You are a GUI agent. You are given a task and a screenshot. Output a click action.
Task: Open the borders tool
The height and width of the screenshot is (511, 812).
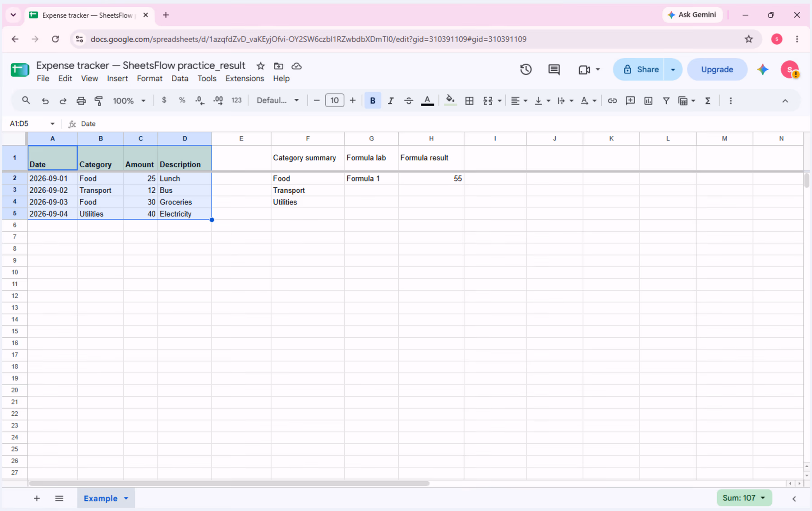469,101
